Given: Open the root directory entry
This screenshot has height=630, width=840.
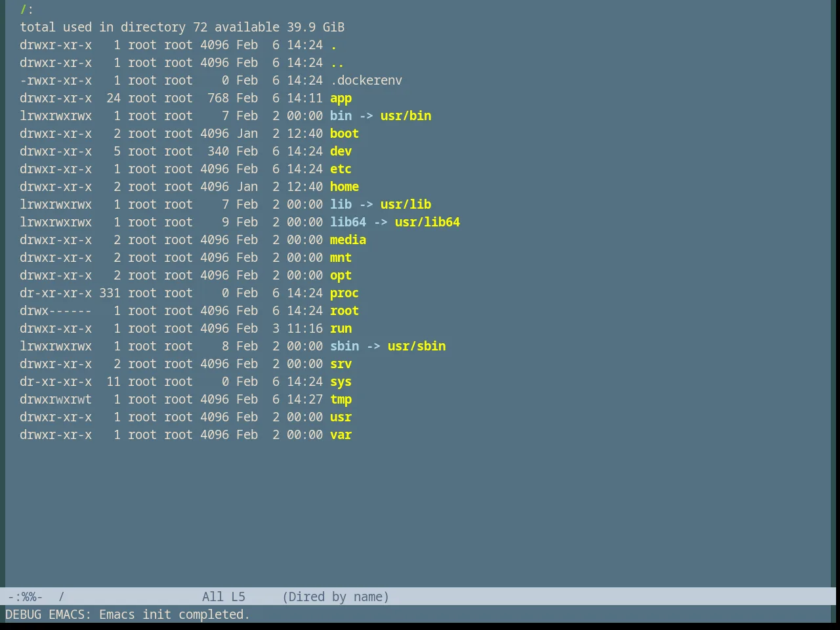Looking at the screenshot, I should (x=345, y=311).
